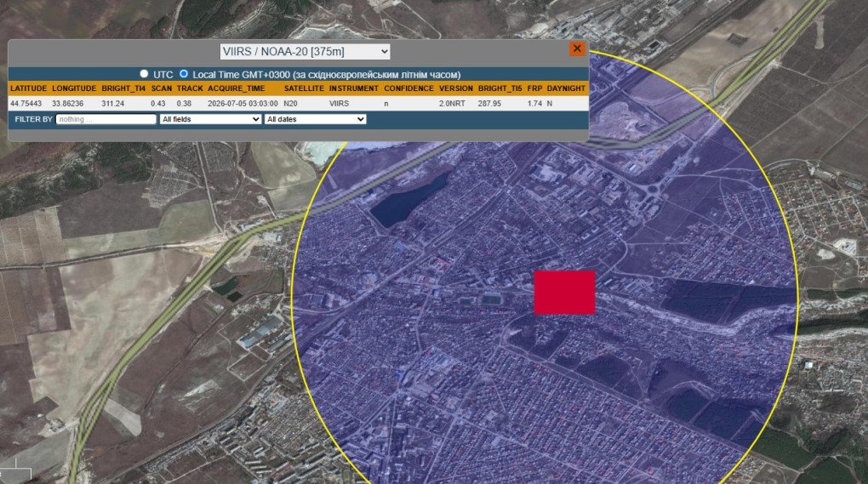
Task: Close the fire data panel with the orange X
Action: [577, 48]
